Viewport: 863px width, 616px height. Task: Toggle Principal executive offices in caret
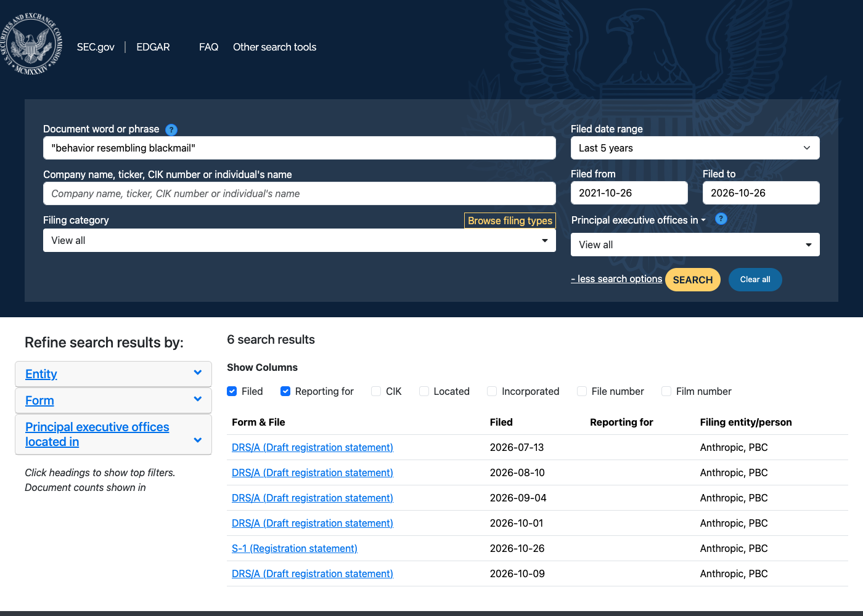pos(703,220)
